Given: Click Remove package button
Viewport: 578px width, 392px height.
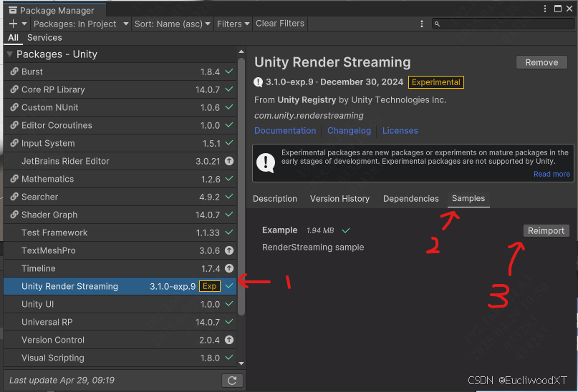Looking at the screenshot, I should coord(541,62).
